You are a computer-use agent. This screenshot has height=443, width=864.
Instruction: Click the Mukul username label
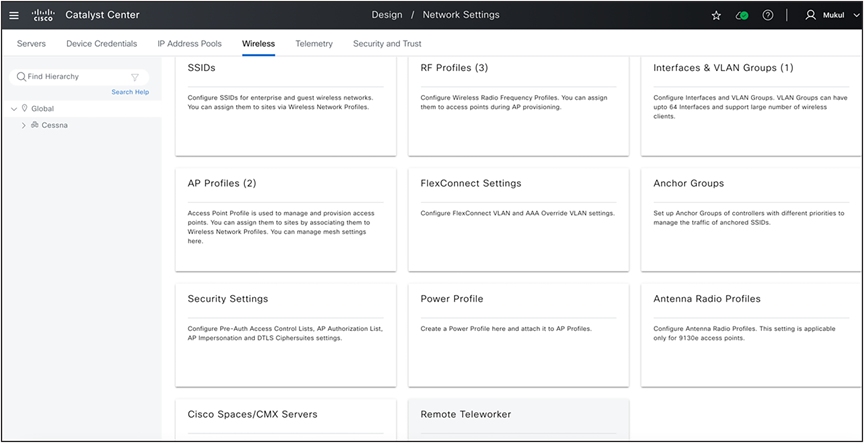click(833, 15)
